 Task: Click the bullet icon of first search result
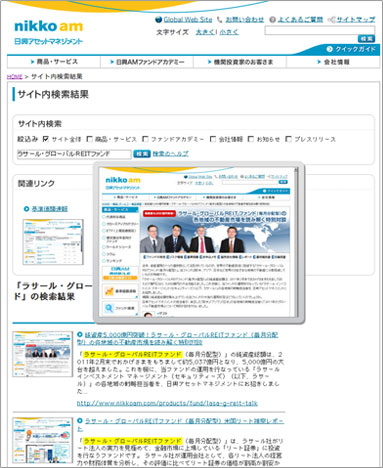click(80, 334)
